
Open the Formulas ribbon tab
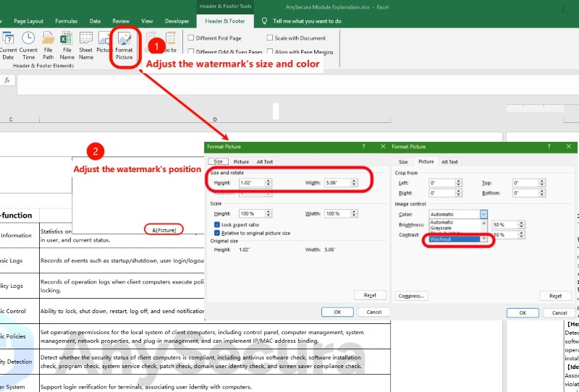[67, 21]
